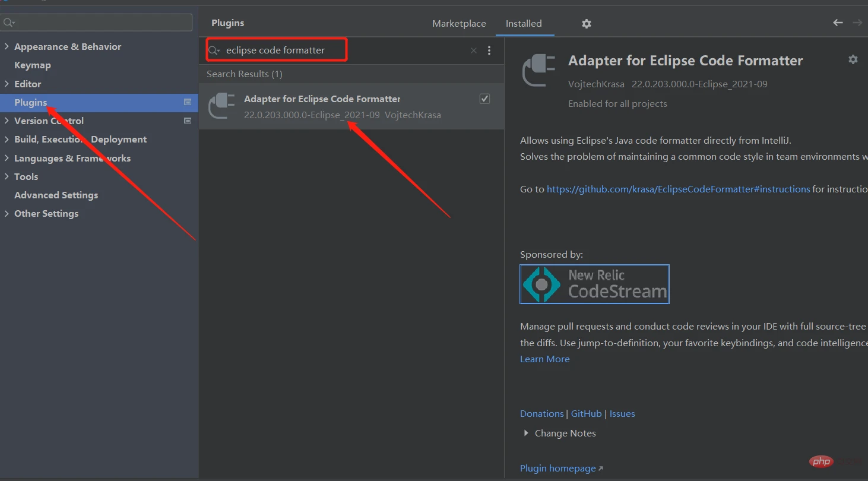868x481 pixels.
Task: Expand Languages & Frameworks section
Action: 7,158
